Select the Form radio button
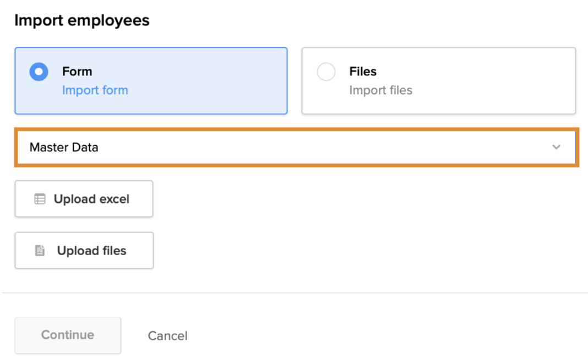 point(39,72)
